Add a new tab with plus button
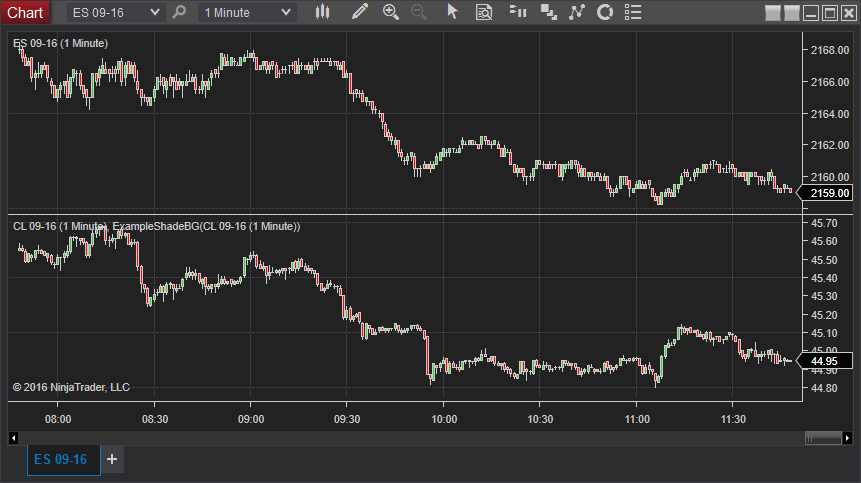Image resolution: width=861 pixels, height=483 pixels. click(x=112, y=459)
